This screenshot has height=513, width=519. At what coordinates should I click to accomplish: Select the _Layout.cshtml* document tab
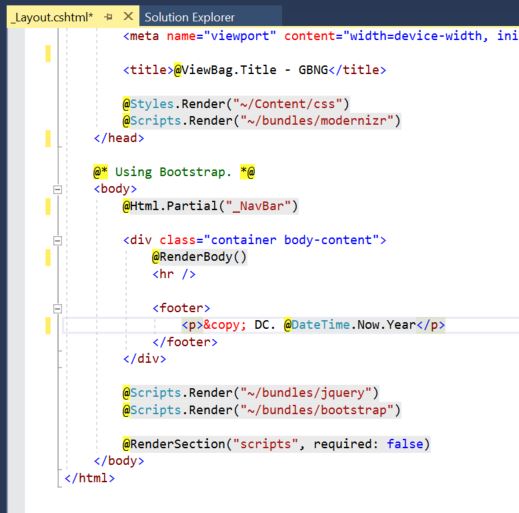click(x=52, y=17)
